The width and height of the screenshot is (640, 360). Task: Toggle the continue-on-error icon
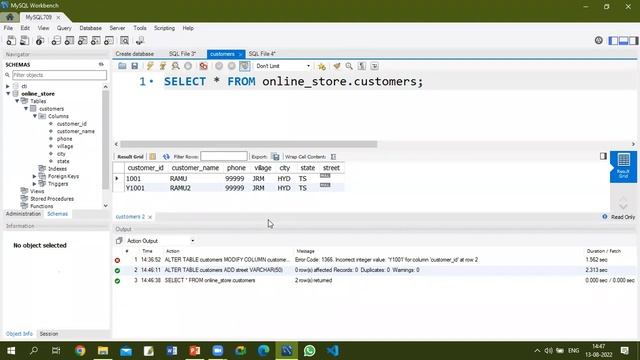[x=203, y=66]
